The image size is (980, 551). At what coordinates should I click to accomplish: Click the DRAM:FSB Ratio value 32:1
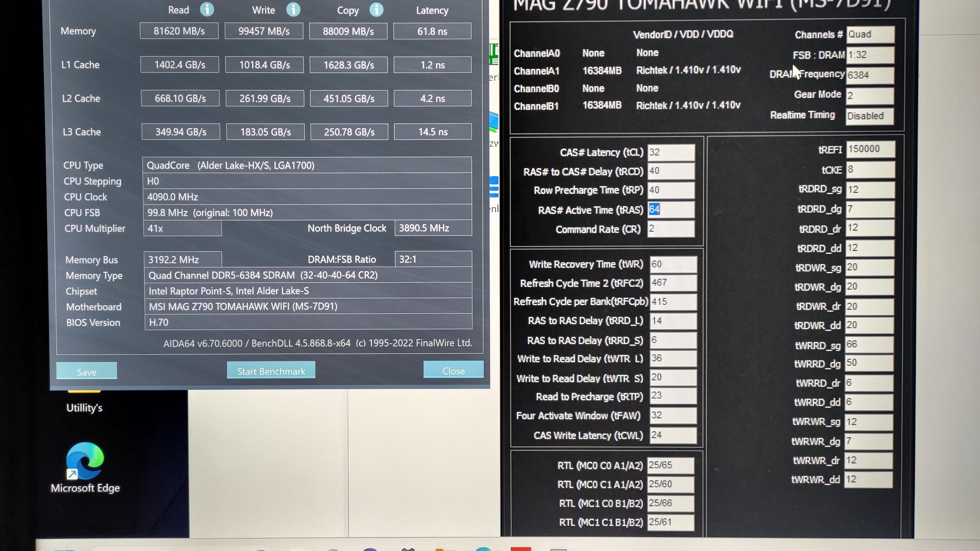[x=433, y=259]
